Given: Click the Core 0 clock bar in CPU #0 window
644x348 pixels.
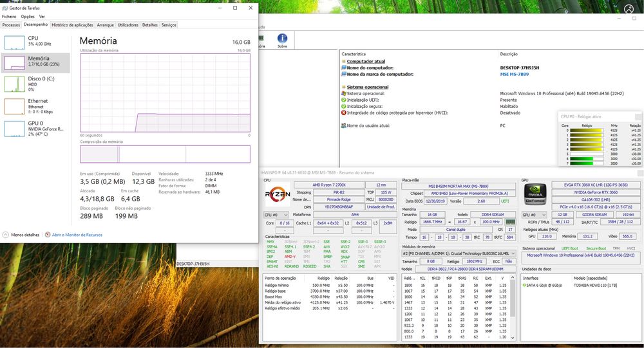Looking at the screenshot, I should 587,130.
